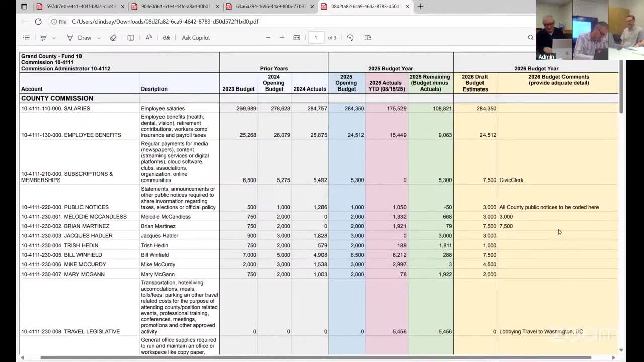Switch to the 904e0d64 PDF tab

coord(174,6)
